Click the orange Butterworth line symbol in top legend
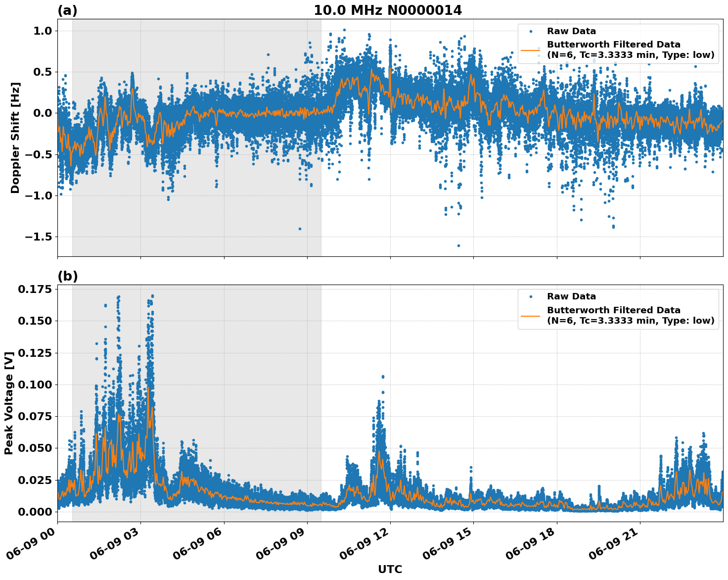The height and width of the screenshot is (580, 728). [x=532, y=49]
